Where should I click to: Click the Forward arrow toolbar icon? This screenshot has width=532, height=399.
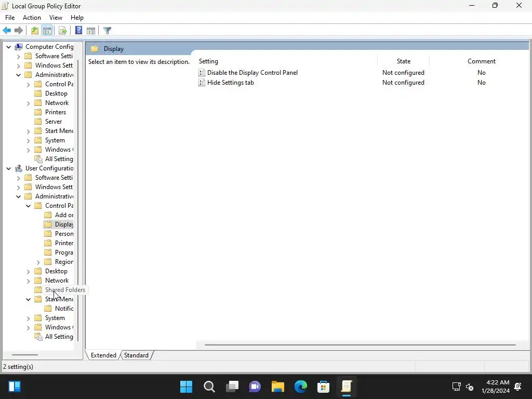[x=19, y=31]
